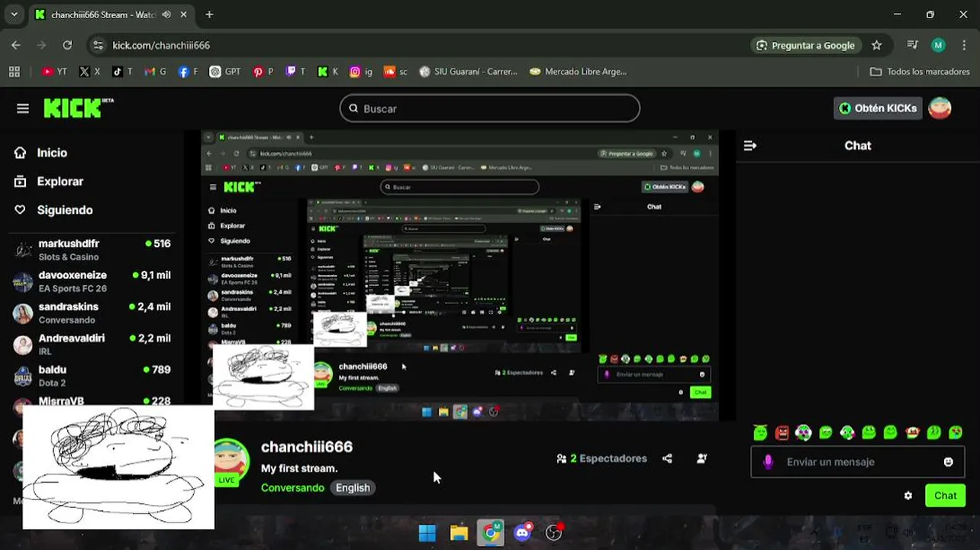Collapse the chat panel with the arrow icon
The image size is (980, 550).
[x=750, y=145]
